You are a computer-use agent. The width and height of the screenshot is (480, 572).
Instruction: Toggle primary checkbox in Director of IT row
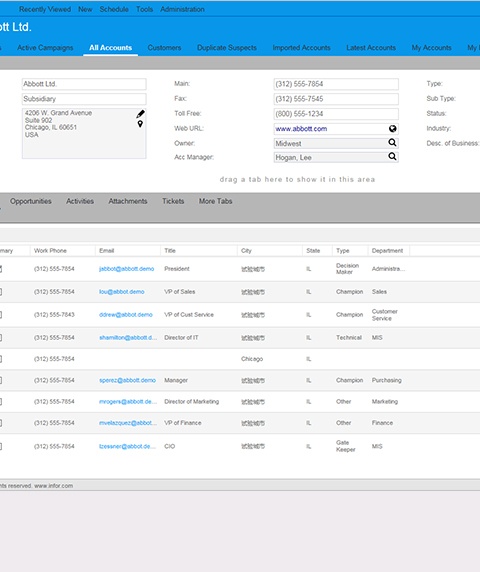0,338
